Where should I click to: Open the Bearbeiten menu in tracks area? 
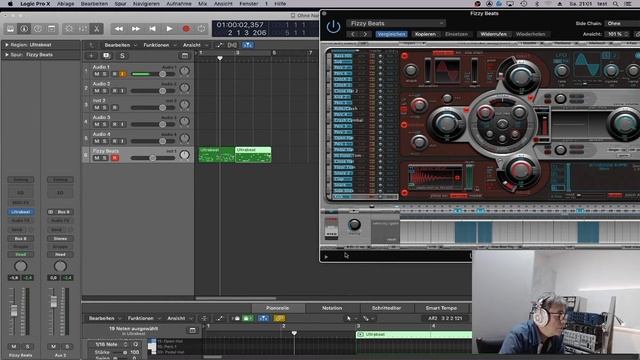pos(120,45)
